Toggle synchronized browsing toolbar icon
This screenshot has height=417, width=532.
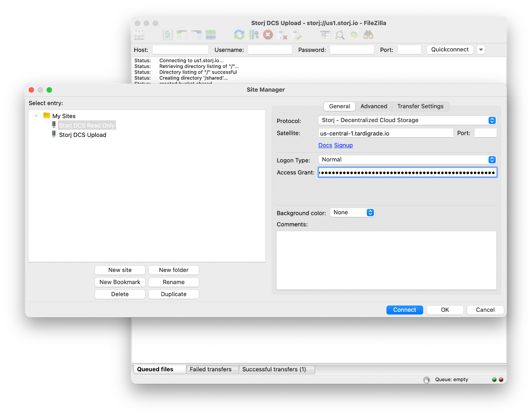tap(354, 35)
